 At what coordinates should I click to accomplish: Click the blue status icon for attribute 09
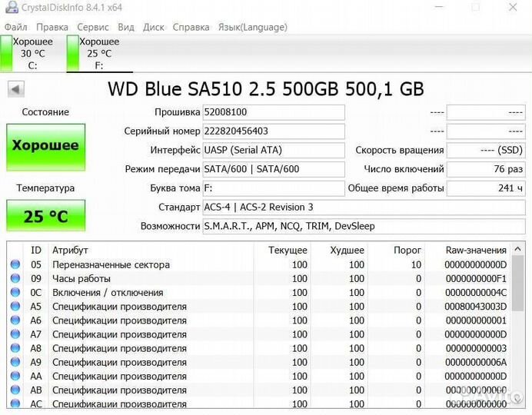(15, 278)
